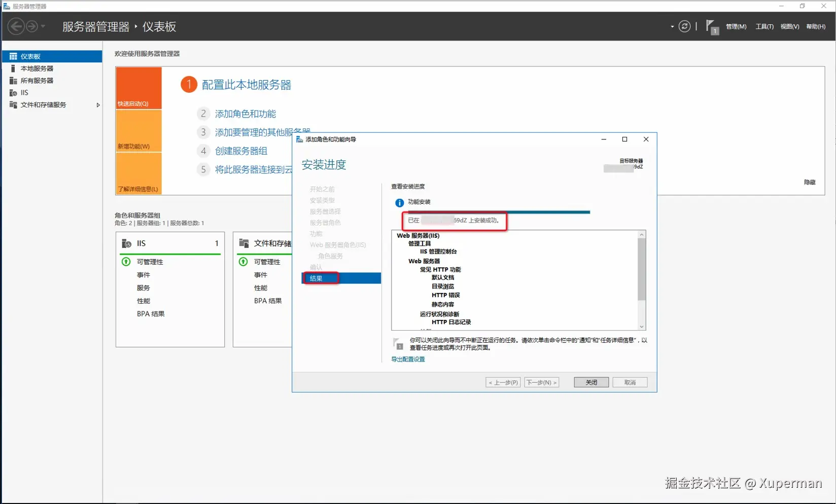The height and width of the screenshot is (504, 836).
Task: Select 仪表板 in the sidebar
Action: pos(52,56)
